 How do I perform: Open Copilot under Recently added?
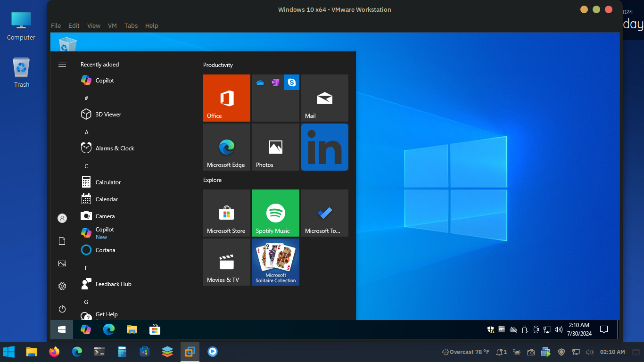136,81
